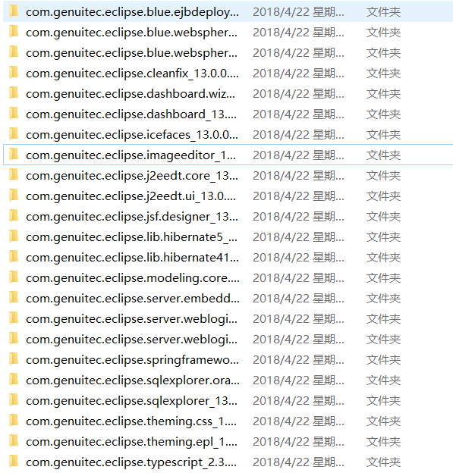Click the folder icon beside com.genuitec.eclipse.theming.css_1

[14, 421]
